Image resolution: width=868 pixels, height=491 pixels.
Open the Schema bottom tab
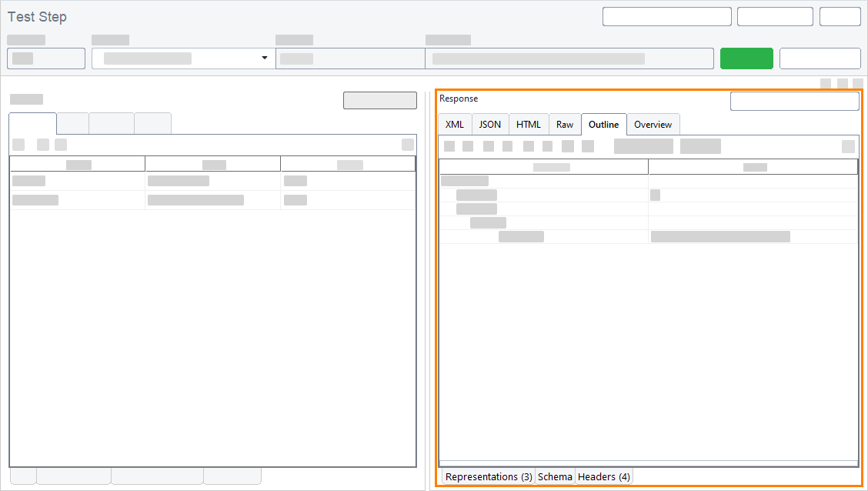coord(555,477)
